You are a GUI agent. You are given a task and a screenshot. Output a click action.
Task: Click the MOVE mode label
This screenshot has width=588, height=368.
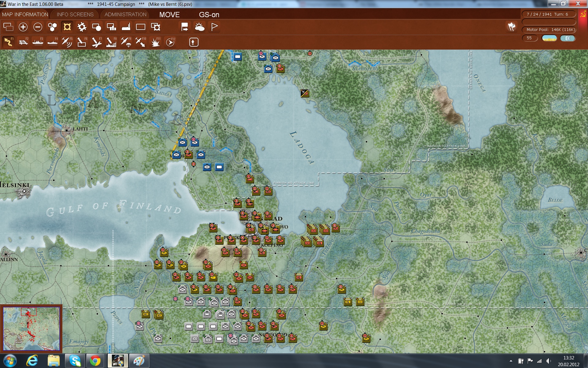point(169,15)
